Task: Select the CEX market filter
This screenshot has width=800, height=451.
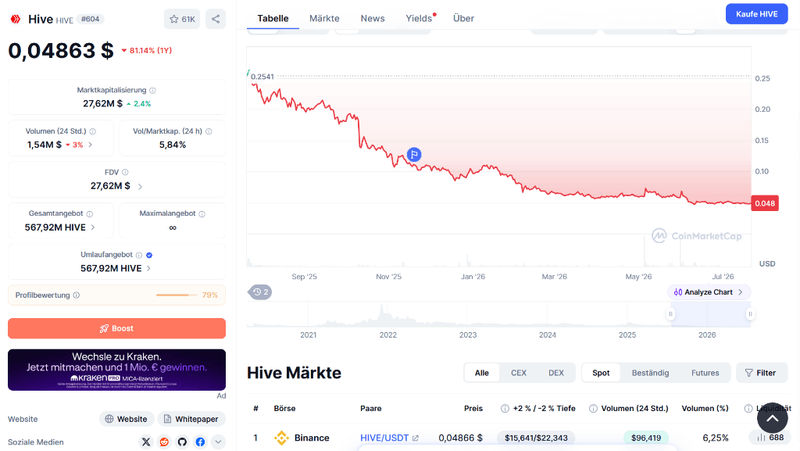Action: pos(518,373)
